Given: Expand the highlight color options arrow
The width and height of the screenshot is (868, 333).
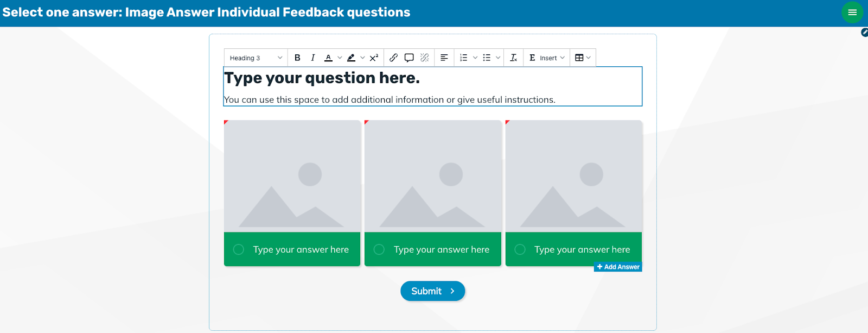Looking at the screenshot, I should (362, 58).
